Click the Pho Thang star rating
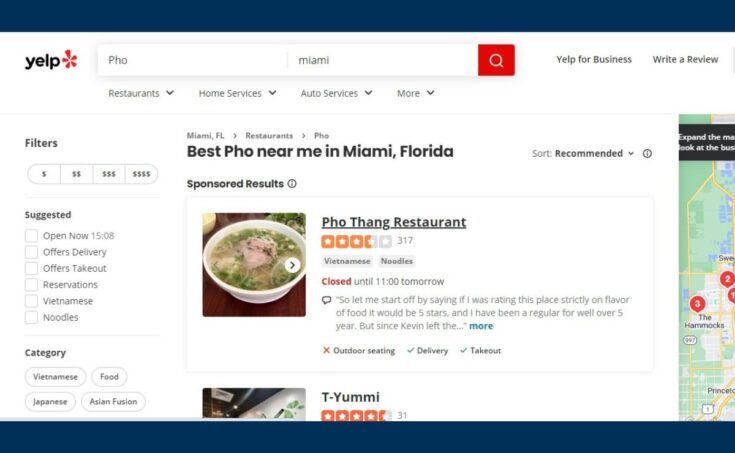Viewport: 735px width, 453px height. pyautogui.click(x=356, y=242)
